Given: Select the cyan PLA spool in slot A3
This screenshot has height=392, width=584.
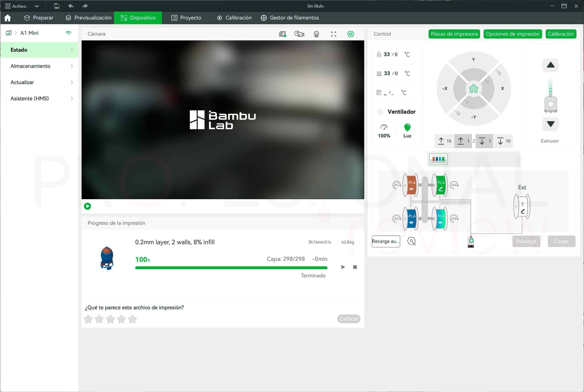Looking at the screenshot, I should (440, 218).
